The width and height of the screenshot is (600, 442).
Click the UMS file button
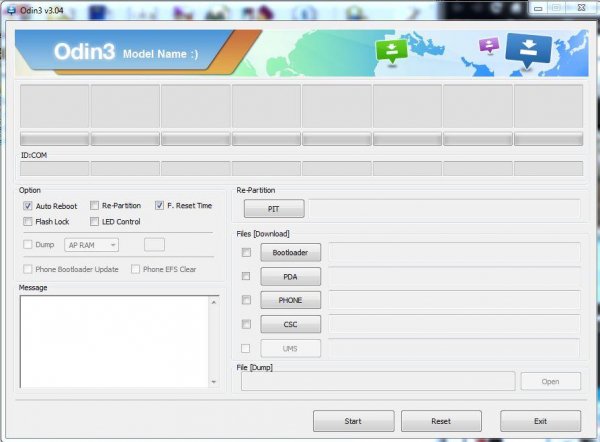tap(290, 348)
